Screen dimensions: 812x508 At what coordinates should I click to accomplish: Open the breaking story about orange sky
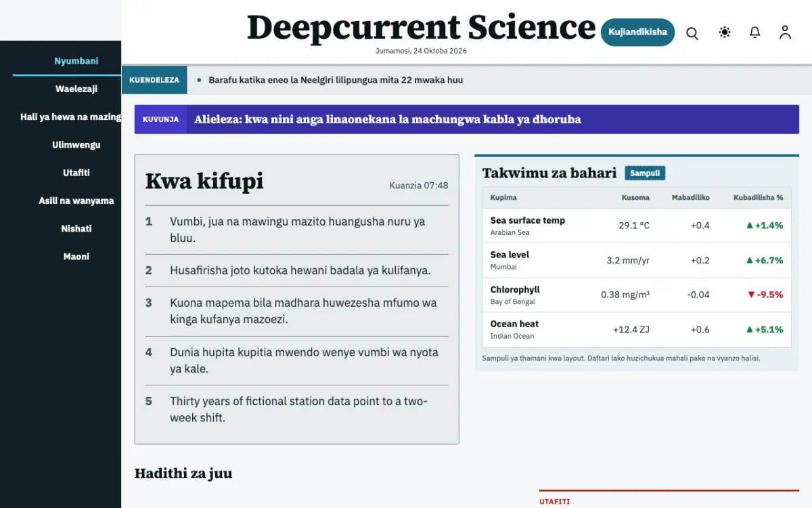(x=388, y=119)
